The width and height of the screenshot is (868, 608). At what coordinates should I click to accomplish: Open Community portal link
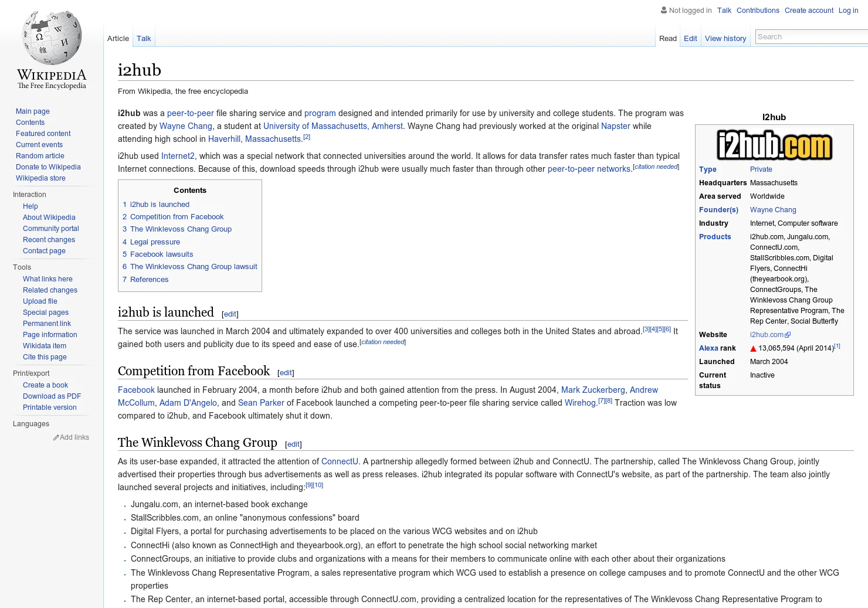51,229
